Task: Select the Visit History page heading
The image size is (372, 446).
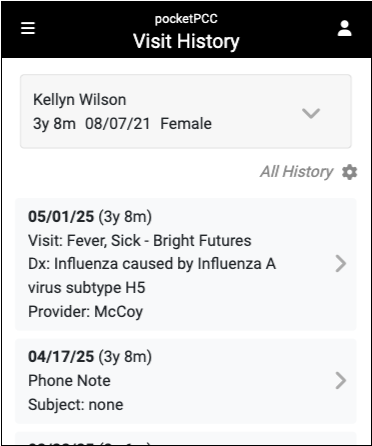Action: pos(186,41)
